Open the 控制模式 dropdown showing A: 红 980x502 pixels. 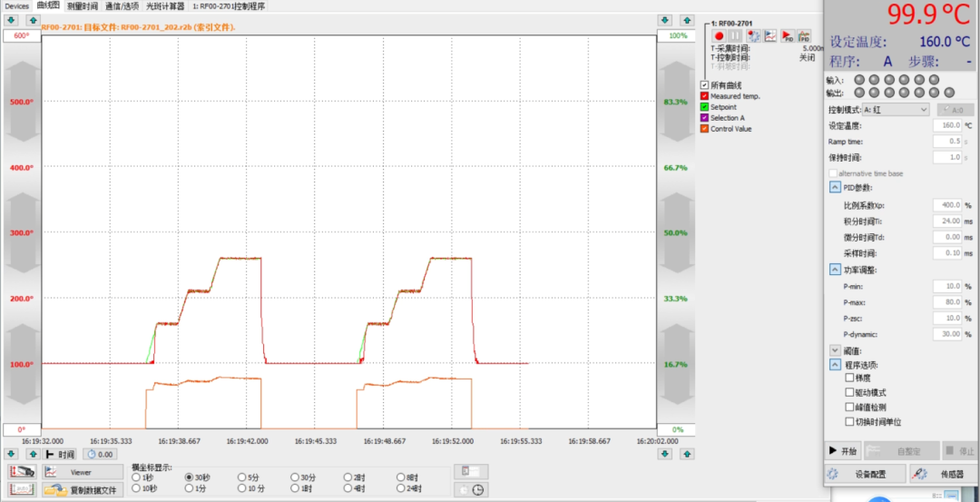(x=897, y=110)
